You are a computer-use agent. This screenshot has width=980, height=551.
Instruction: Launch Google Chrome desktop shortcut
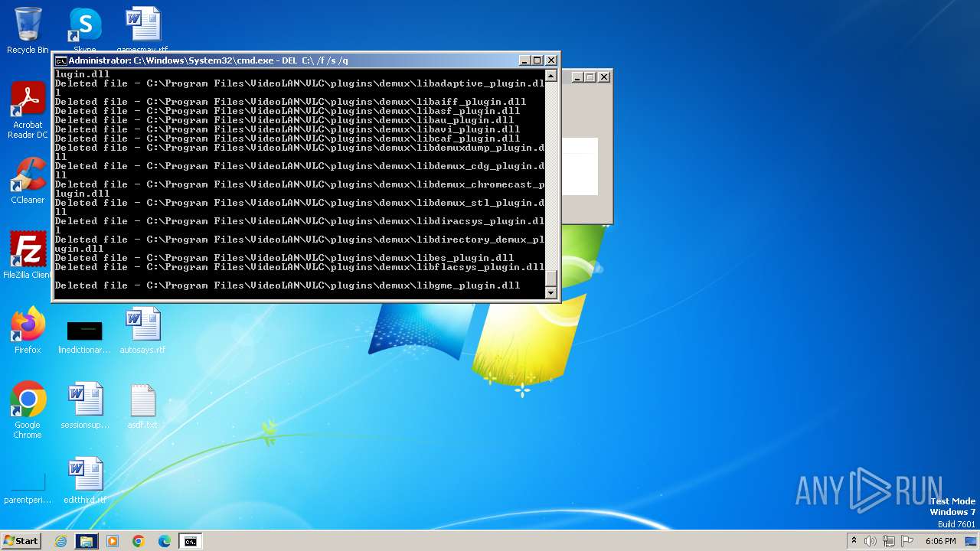[28, 410]
